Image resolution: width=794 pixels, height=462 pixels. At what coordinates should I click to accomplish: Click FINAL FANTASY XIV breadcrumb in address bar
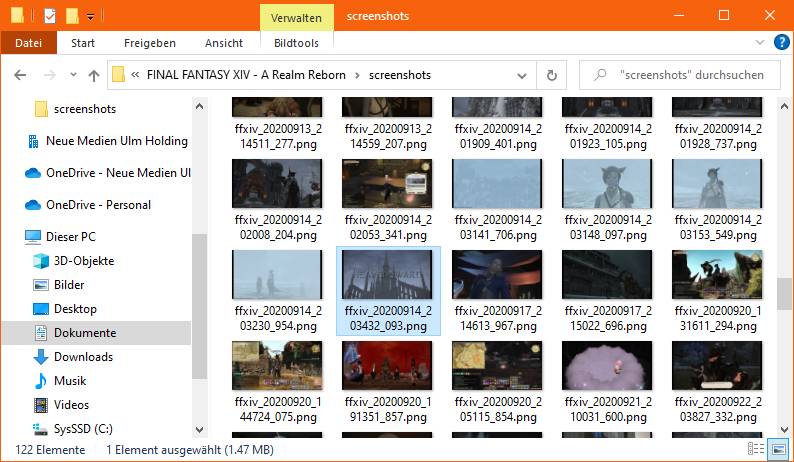[x=246, y=75]
